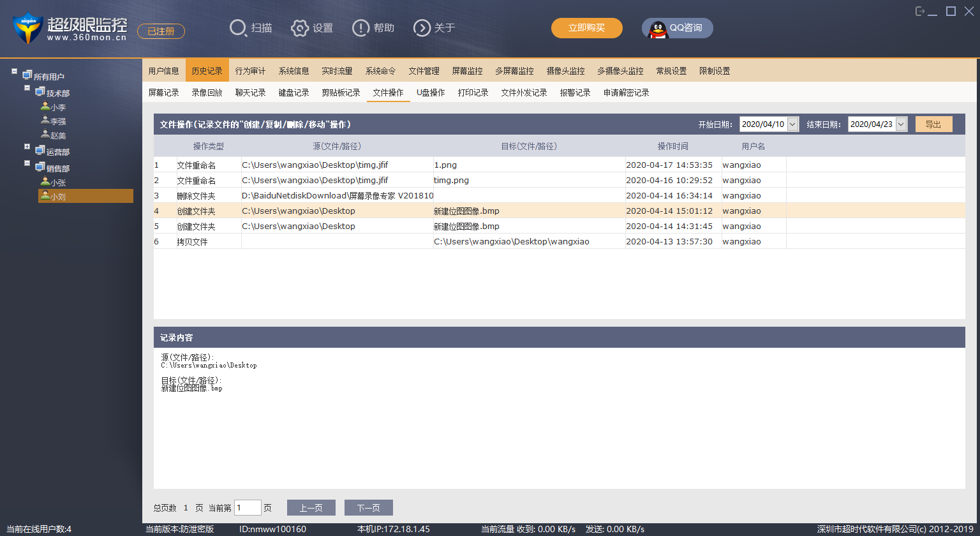
Task: Switch to the 行为审计 tab
Action: tap(250, 71)
